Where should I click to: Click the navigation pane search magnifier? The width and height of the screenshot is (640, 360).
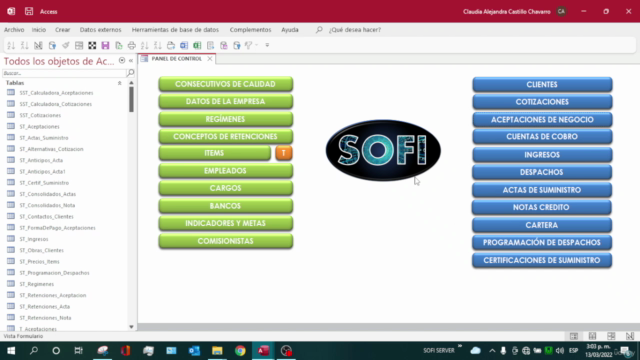point(131,73)
